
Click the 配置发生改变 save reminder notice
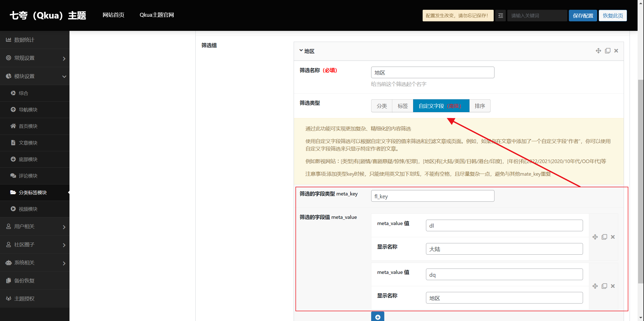(458, 16)
